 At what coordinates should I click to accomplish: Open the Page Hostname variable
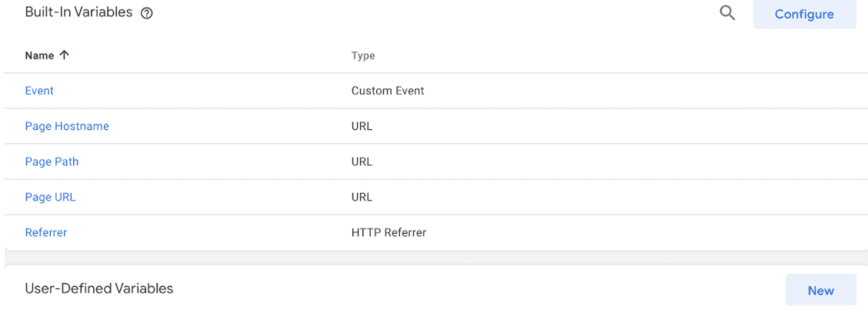pos(67,126)
